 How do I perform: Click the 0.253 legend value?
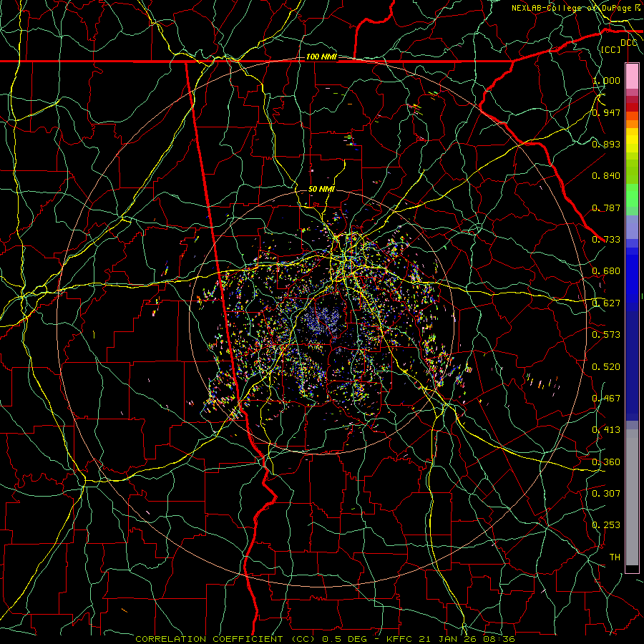click(606, 525)
